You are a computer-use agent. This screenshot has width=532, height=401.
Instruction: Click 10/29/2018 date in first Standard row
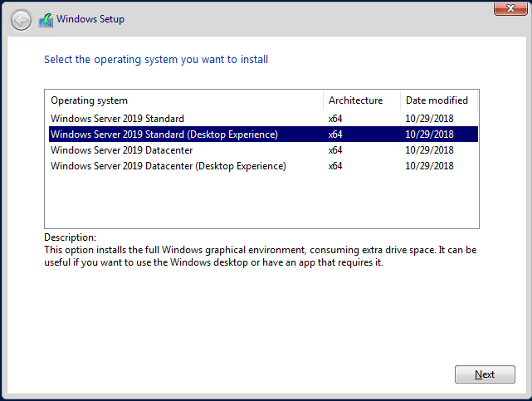429,119
